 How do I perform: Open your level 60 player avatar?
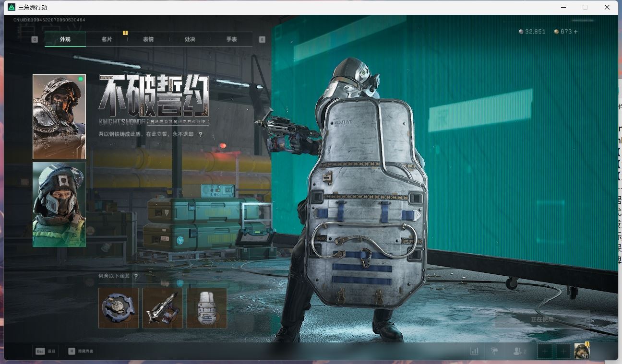tap(582, 351)
